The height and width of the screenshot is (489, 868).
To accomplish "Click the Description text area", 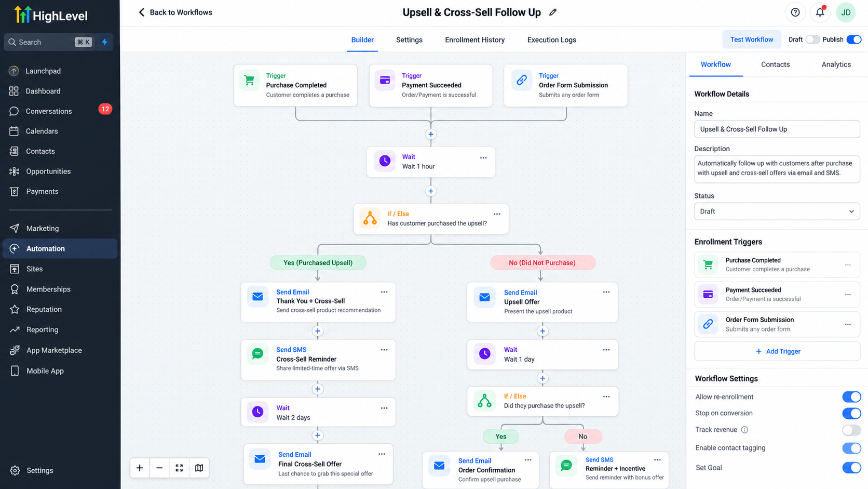I will coord(777,168).
